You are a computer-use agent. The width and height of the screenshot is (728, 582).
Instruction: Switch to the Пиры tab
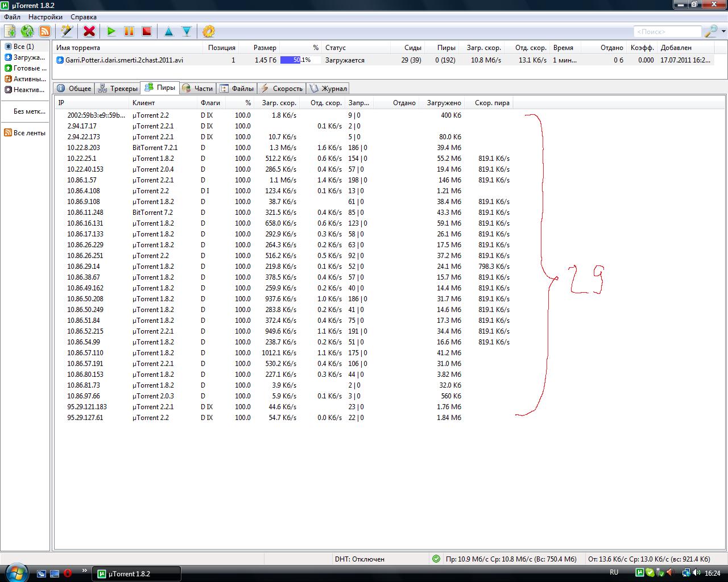click(x=160, y=88)
